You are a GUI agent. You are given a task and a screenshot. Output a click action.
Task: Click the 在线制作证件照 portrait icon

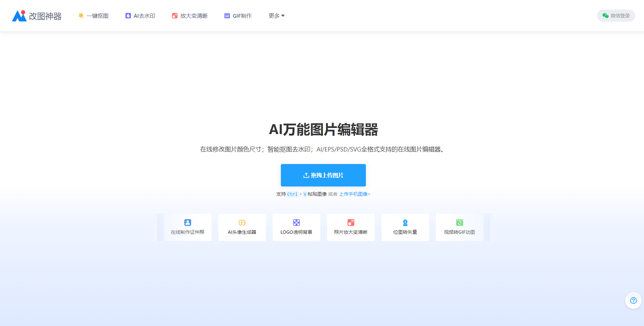click(188, 223)
